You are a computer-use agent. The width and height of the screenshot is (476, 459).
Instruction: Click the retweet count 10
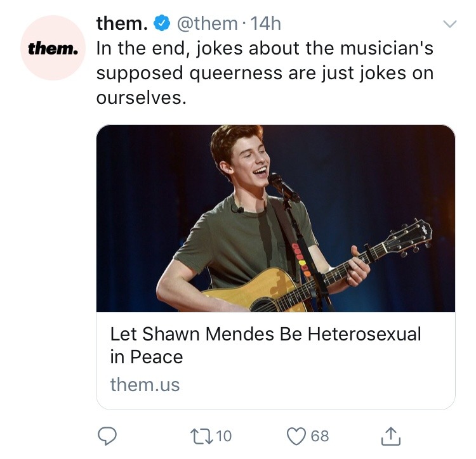224,436
